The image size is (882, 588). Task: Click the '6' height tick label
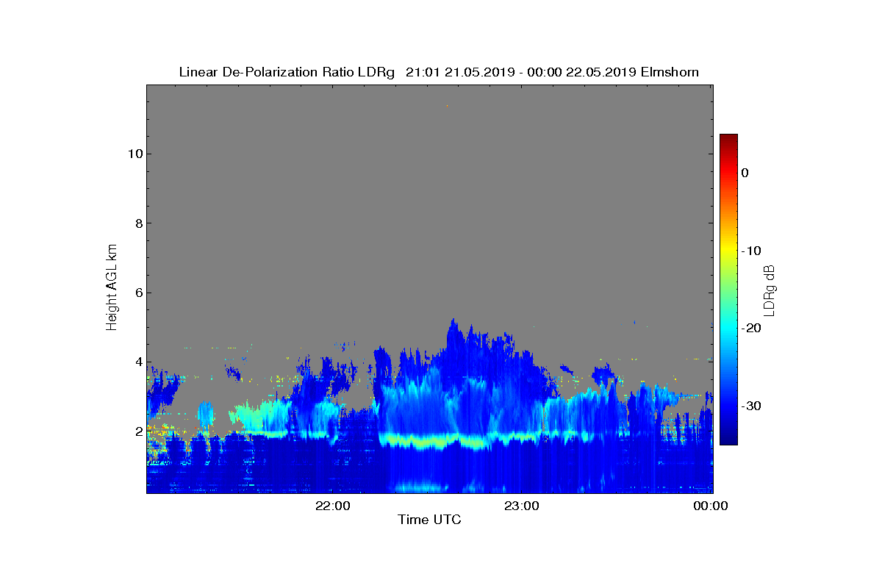point(137,293)
